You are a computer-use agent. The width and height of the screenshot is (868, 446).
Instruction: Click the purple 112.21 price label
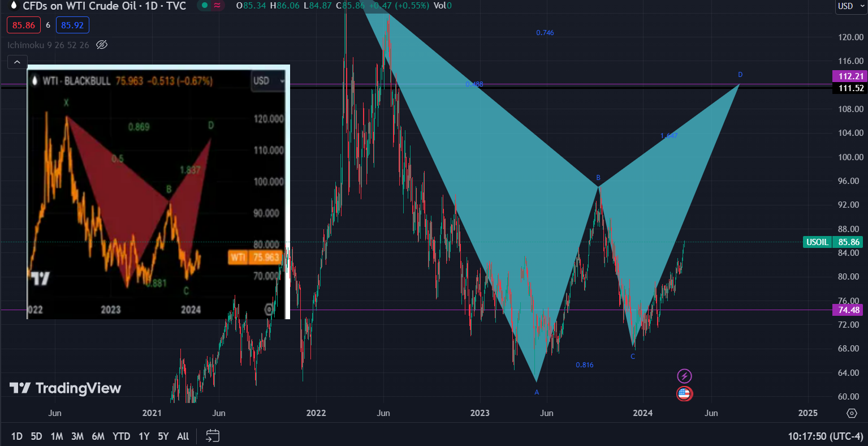[848, 76]
